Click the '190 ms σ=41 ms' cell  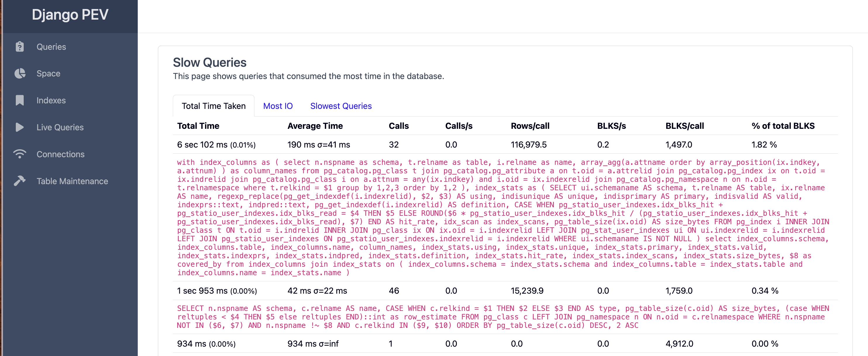[x=319, y=145]
